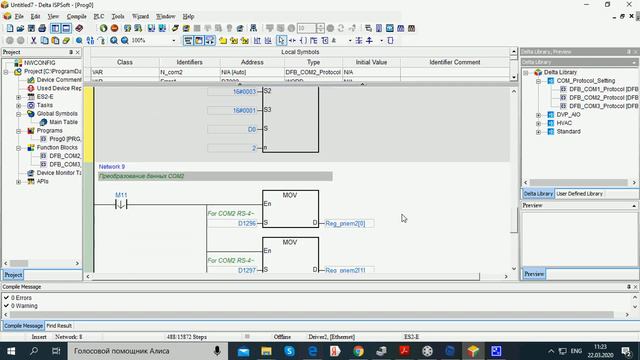Open the File menu
This screenshot has height=360, width=640.
[x=19, y=16]
